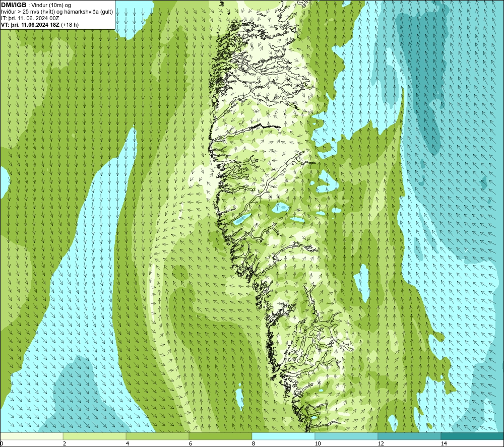Click the "10" color scale label
Screen dimensions: 504x447
pos(318,444)
